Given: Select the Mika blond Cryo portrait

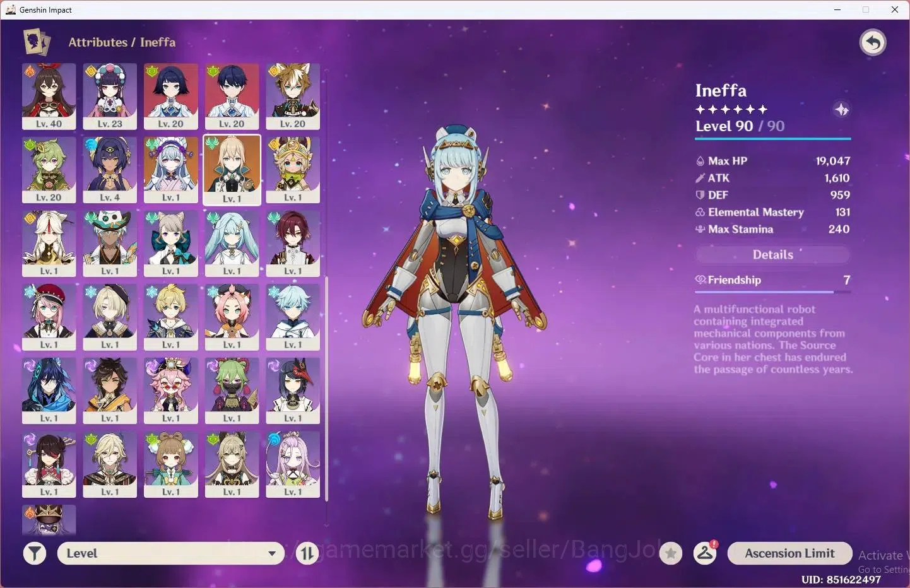Looking at the screenshot, I should [x=171, y=317].
